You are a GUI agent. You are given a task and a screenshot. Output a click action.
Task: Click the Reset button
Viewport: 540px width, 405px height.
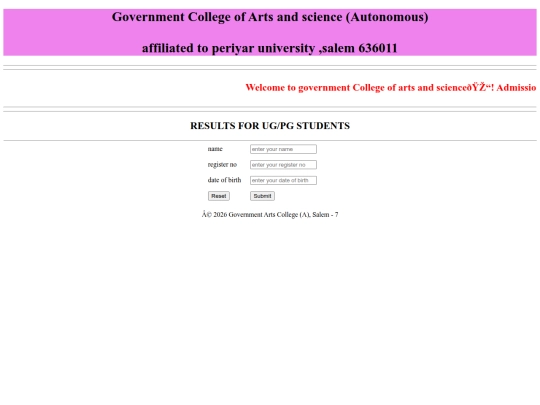tap(219, 196)
